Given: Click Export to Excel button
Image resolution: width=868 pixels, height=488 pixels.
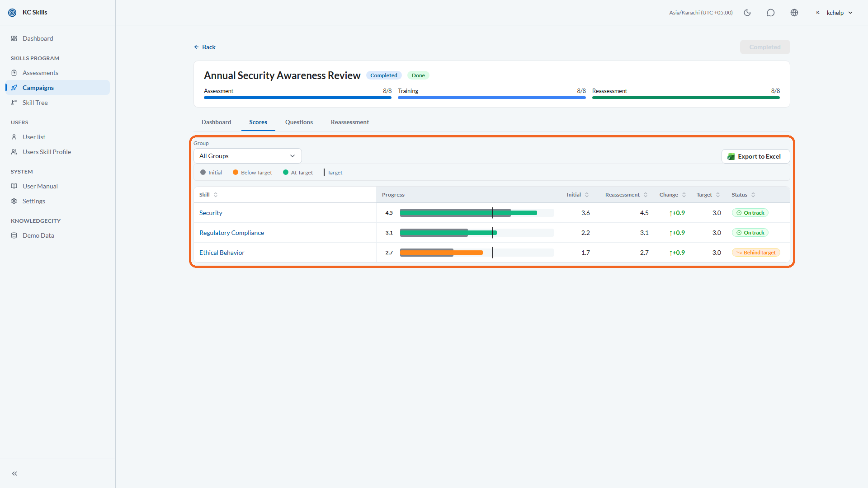Looking at the screenshot, I should click(755, 156).
